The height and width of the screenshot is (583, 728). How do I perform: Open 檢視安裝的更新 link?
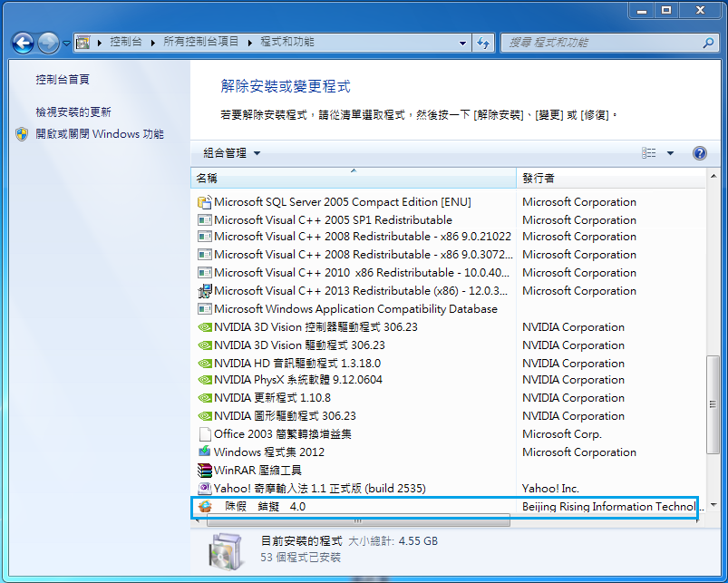point(73,112)
